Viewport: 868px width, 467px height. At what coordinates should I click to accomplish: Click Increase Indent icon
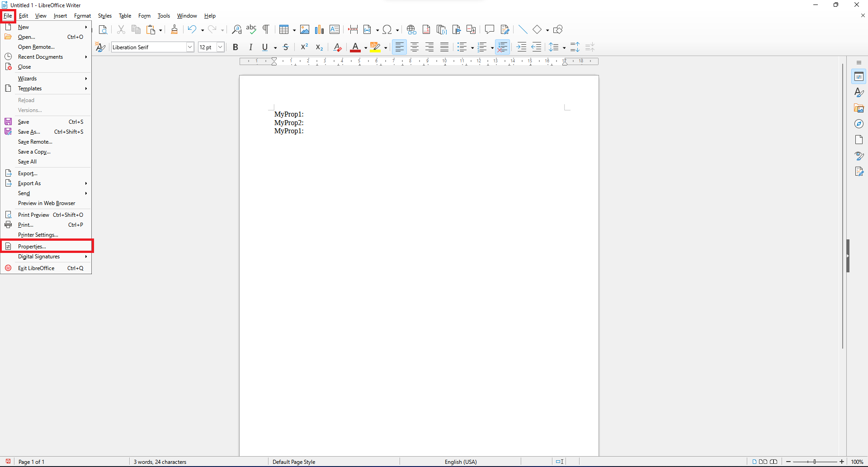(x=521, y=47)
